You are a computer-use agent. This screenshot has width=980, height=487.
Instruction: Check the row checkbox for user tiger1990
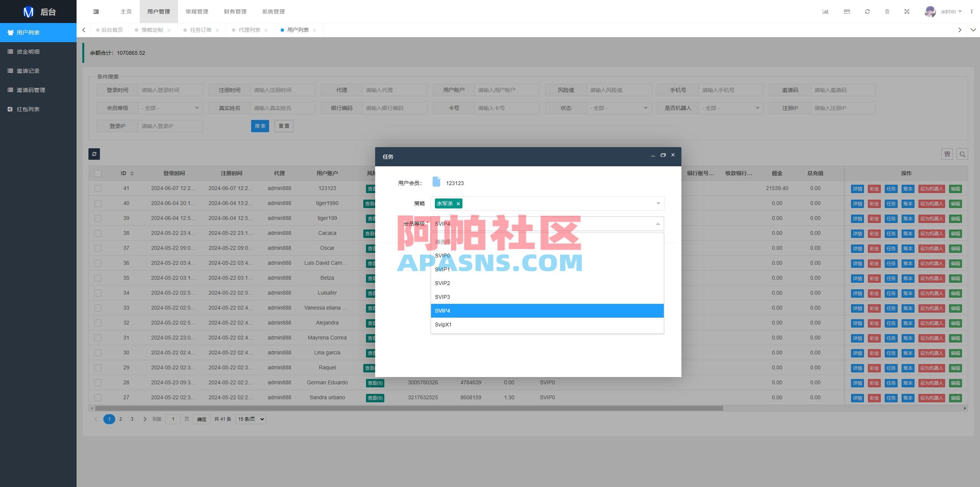98,203
